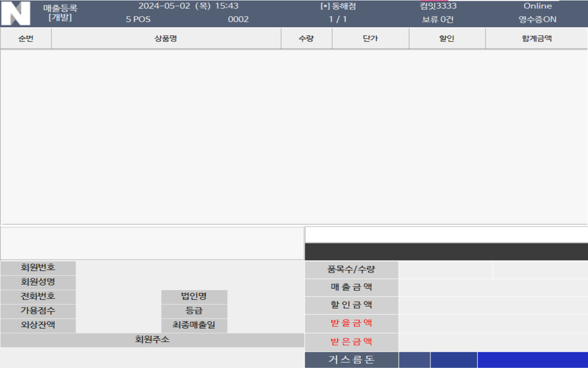Image resolution: width=588 pixels, height=368 pixels.
Task: Click the Online status indicator
Action: (538, 6)
